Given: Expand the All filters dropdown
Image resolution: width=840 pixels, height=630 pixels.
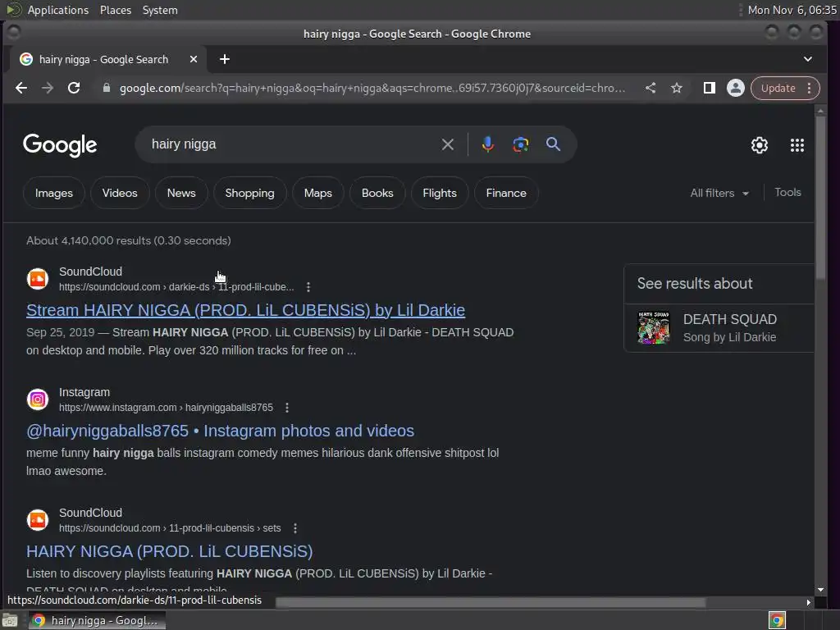Looking at the screenshot, I should (x=719, y=193).
